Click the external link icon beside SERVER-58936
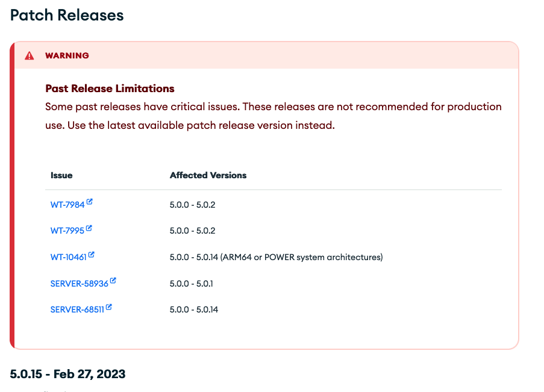 [112, 279]
